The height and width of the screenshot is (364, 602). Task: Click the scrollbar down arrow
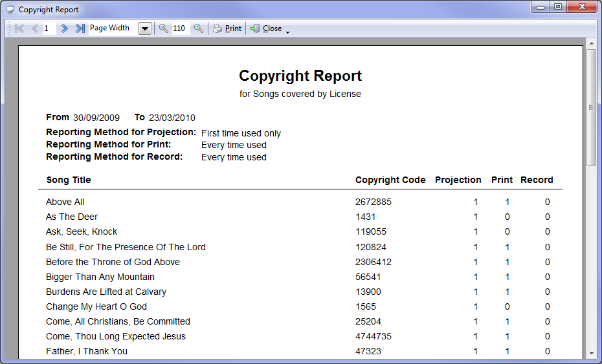click(x=591, y=354)
